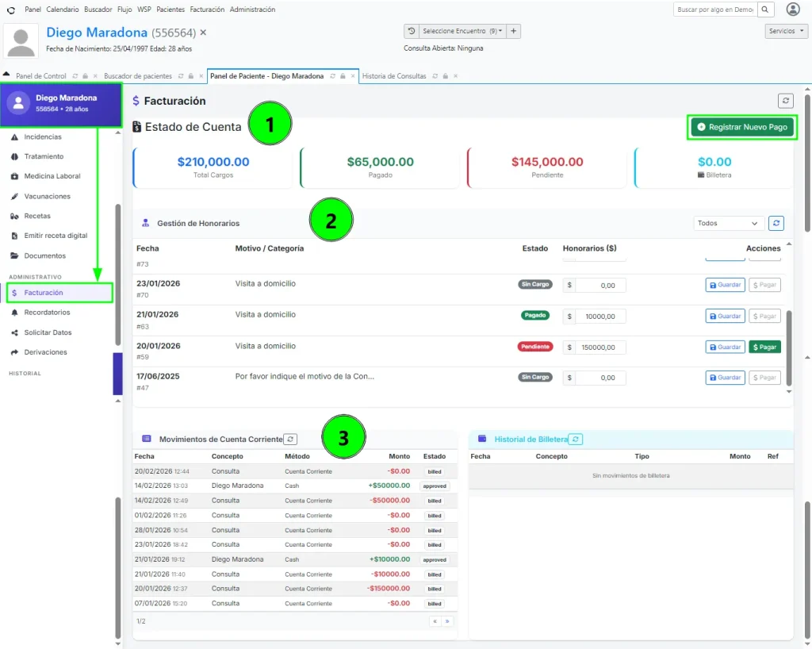
Task: Refresh Movimientos de Cuenta Corriente
Action: coord(290,440)
